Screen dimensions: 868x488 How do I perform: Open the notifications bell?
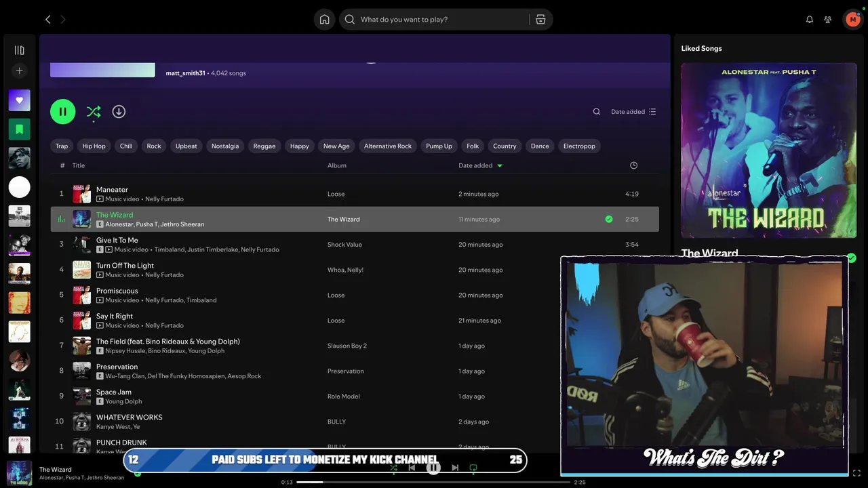point(809,20)
